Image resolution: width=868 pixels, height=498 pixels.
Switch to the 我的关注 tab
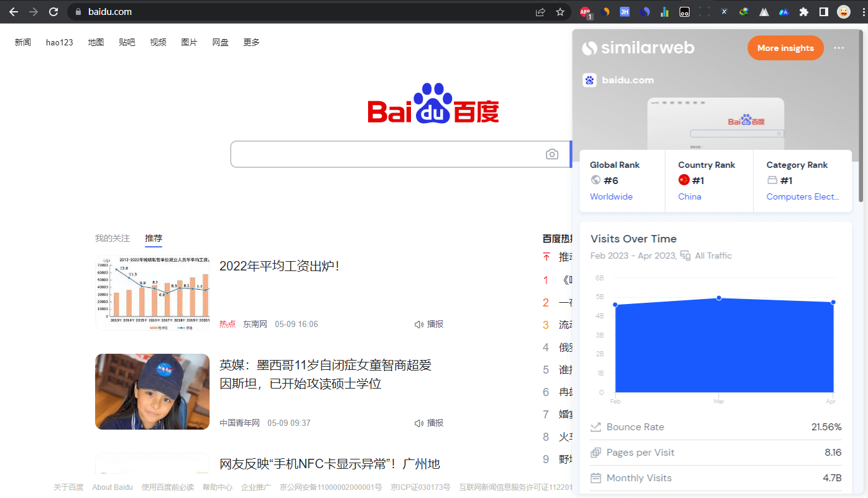[x=113, y=238]
